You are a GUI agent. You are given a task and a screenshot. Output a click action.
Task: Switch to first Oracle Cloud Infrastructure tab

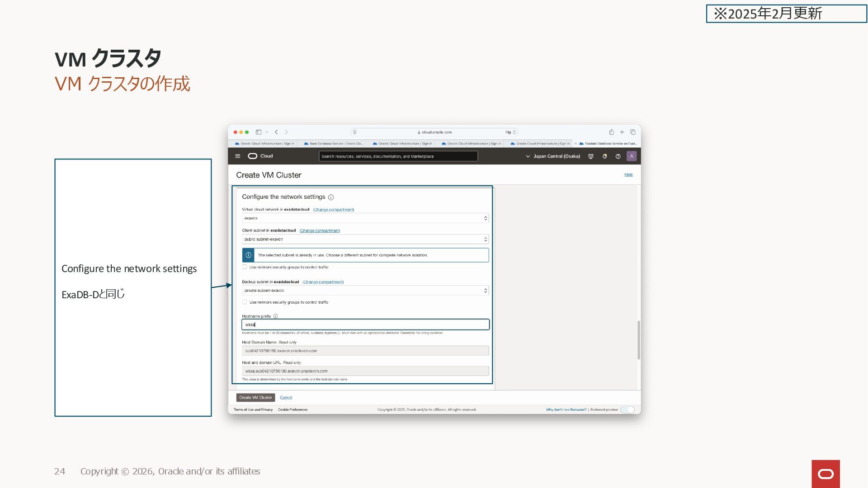tap(264, 144)
